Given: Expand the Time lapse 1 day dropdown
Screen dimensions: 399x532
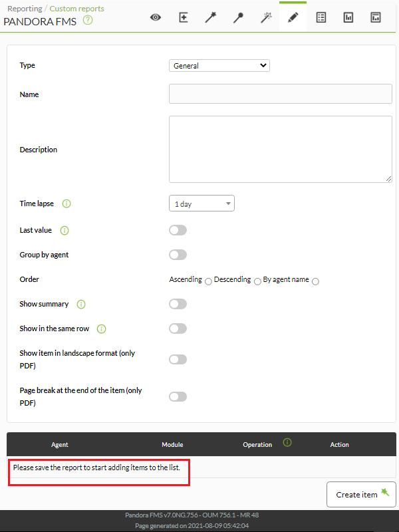Looking at the screenshot, I should click(201, 203).
